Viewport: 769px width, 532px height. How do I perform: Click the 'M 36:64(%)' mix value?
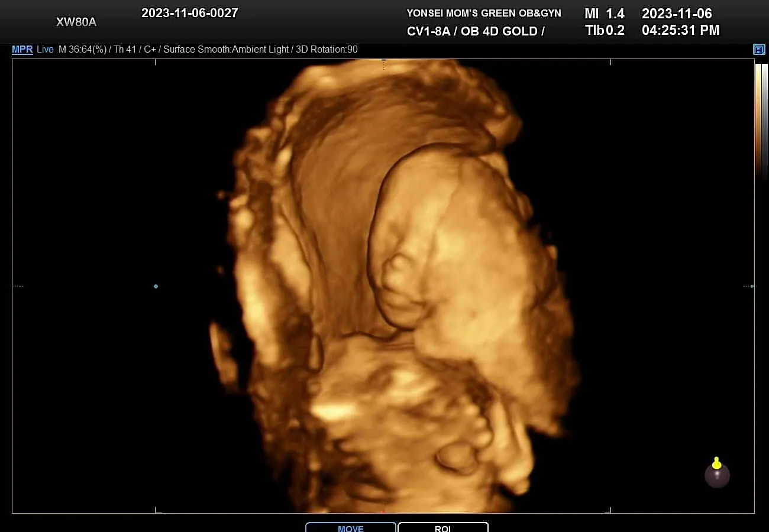(82, 50)
